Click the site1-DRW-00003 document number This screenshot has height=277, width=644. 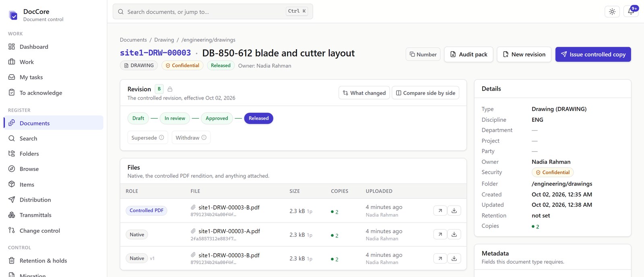coord(155,53)
